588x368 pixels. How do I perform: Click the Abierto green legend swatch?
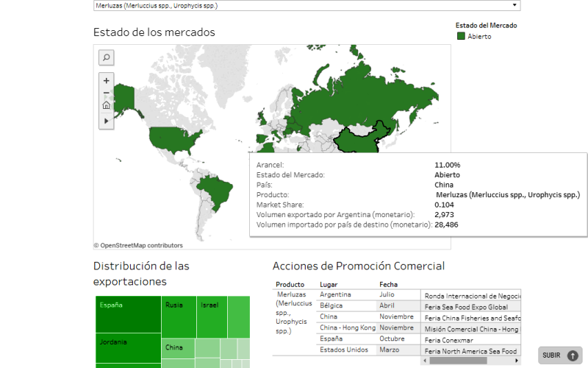click(x=461, y=36)
